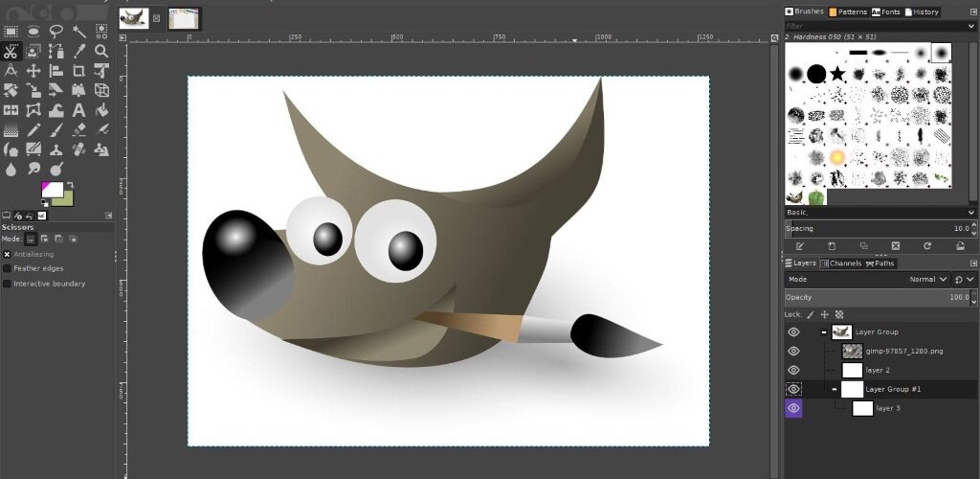Enable the Feather edges checkbox
The image size is (980, 479).
tap(7, 268)
